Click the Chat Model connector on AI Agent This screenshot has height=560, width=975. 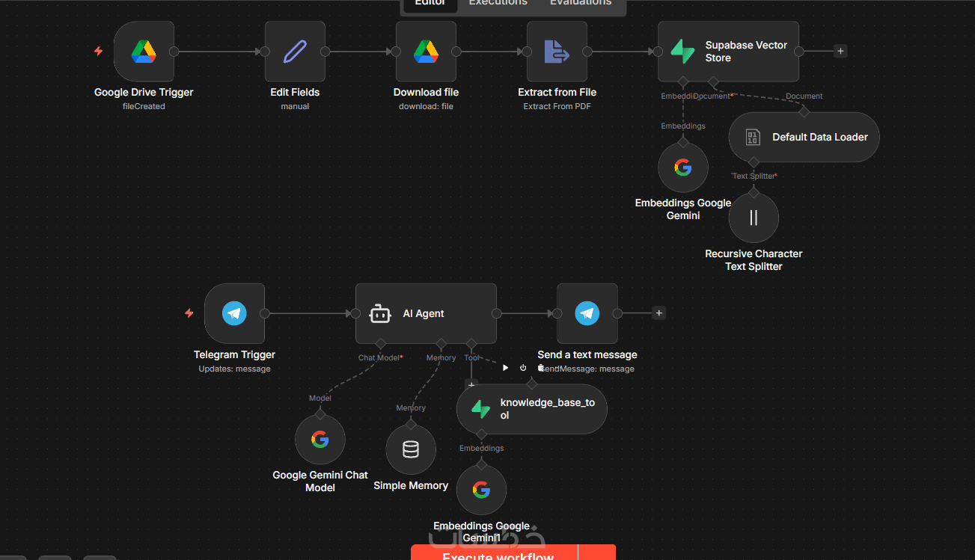pos(380,344)
